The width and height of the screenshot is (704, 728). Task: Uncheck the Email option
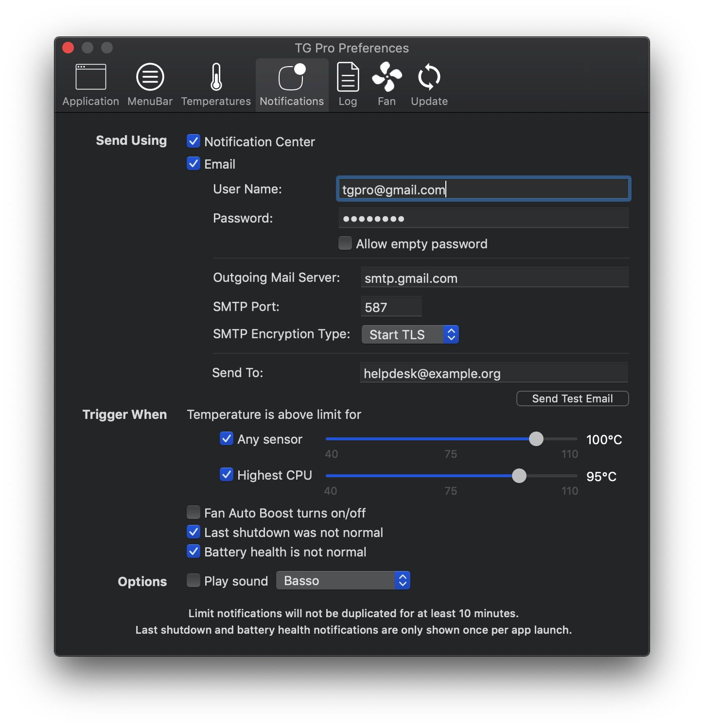(x=193, y=163)
